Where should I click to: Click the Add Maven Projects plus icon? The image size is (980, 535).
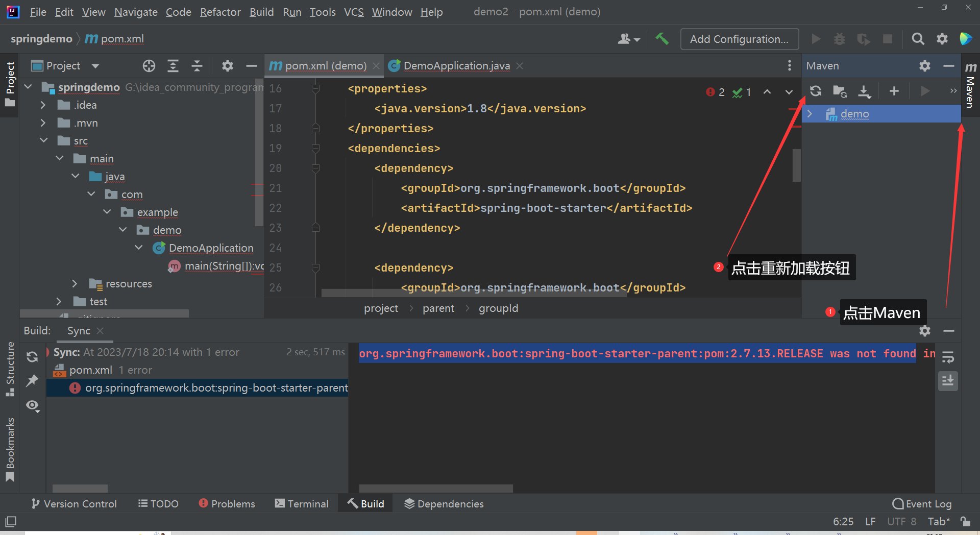(894, 91)
